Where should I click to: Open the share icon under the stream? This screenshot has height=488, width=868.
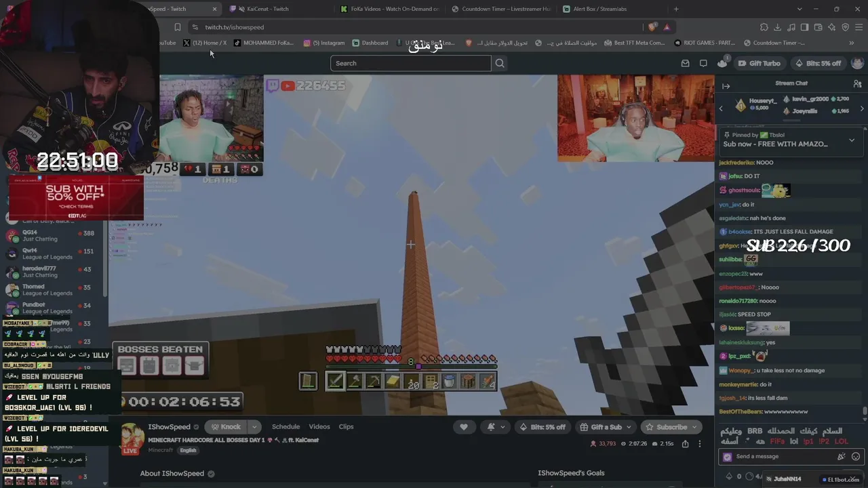[685, 444]
